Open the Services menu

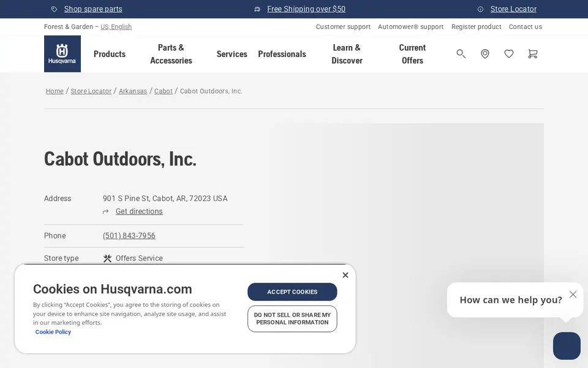(232, 54)
